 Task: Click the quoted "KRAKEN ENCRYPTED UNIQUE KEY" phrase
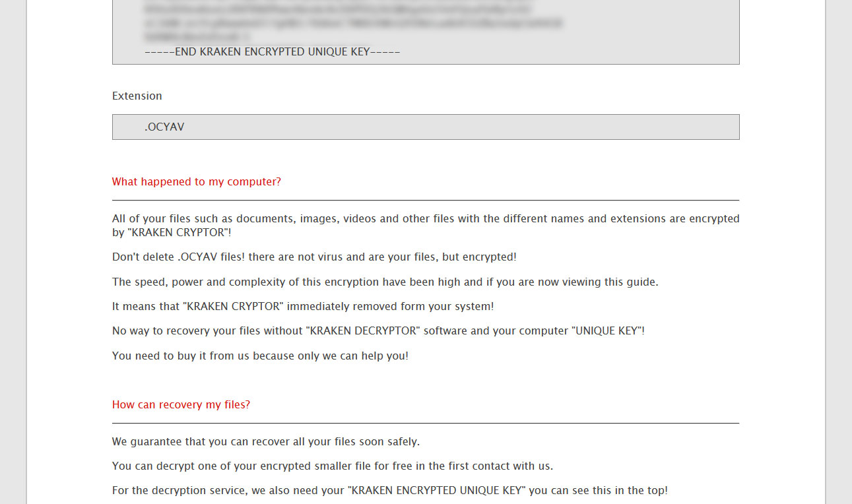pyautogui.click(x=437, y=490)
